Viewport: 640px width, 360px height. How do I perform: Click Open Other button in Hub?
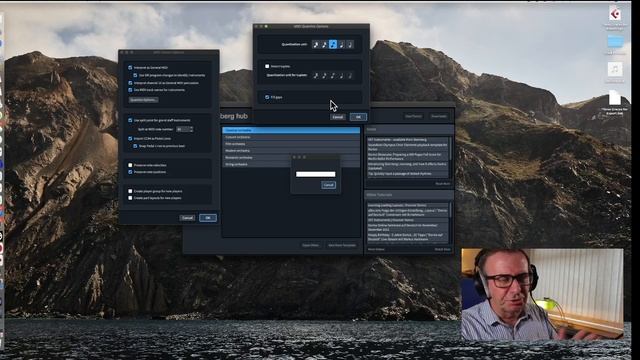pyautogui.click(x=311, y=245)
